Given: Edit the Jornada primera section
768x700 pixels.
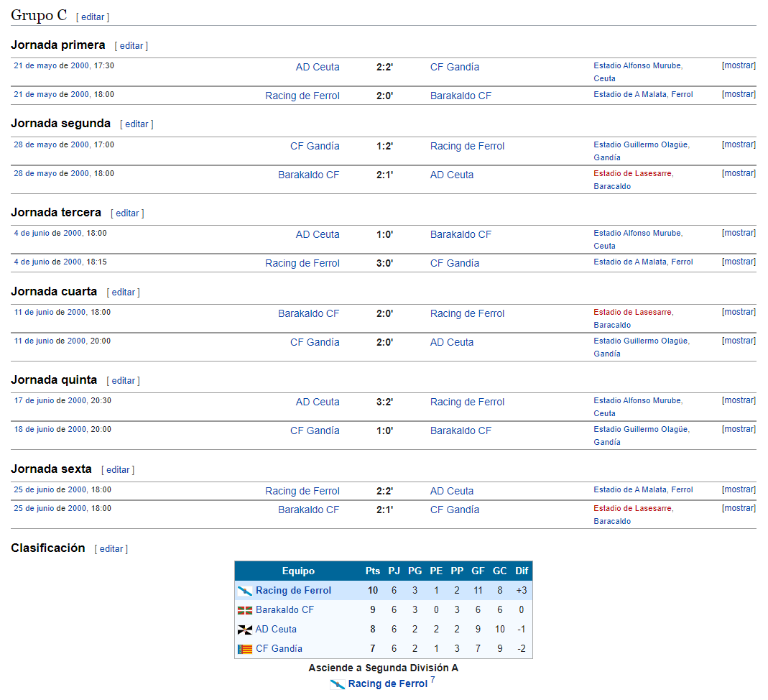Looking at the screenshot, I should tap(131, 45).
